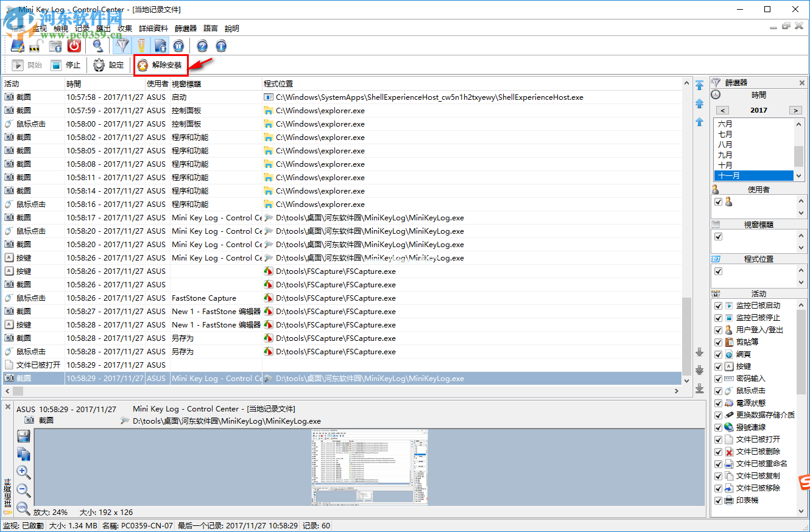This screenshot has width=810, height=532.
Task: Copy screenshot using the copy icon
Action: pos(24,454)
